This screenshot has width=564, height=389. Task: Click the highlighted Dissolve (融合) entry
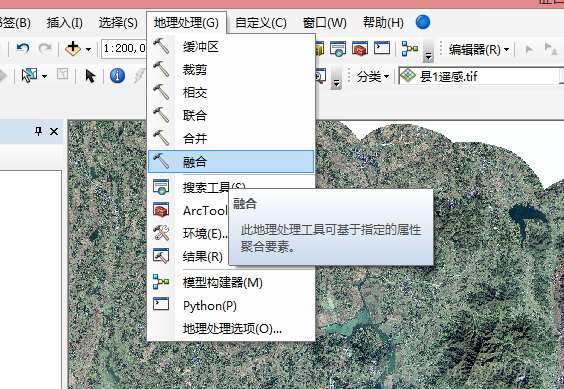tap(231, 162)
